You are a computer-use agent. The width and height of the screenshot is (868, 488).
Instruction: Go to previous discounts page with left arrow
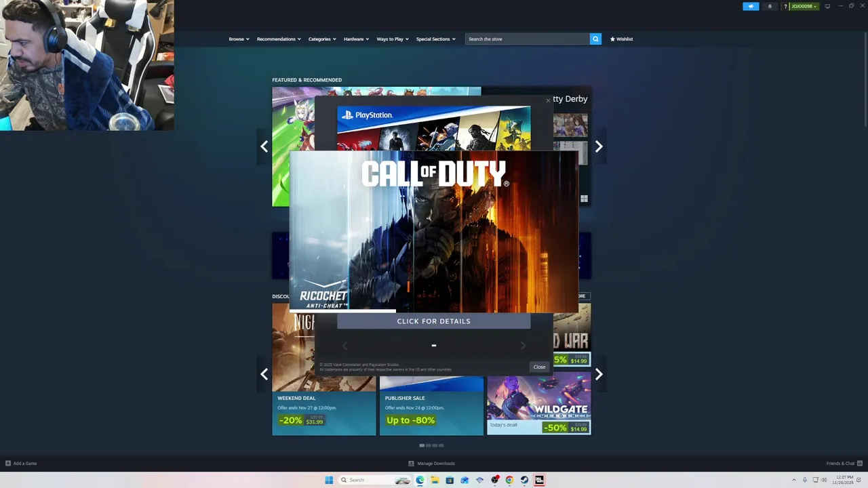264,374
